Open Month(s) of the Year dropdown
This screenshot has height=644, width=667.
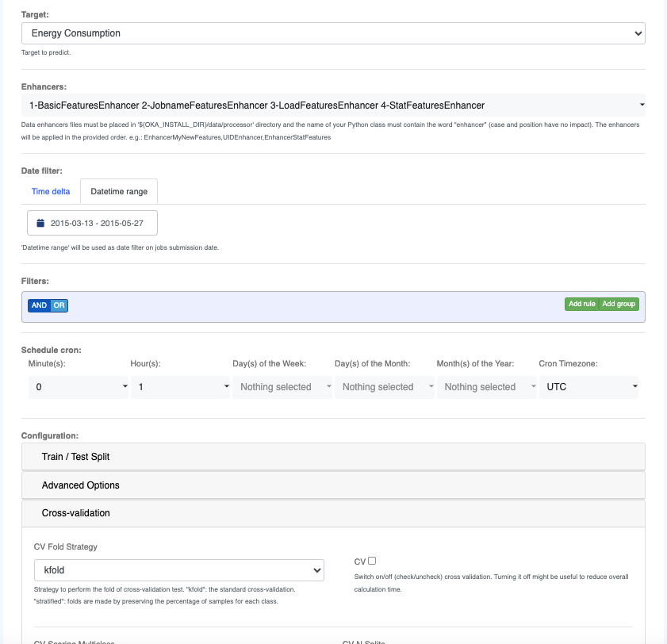coord(487,387)
